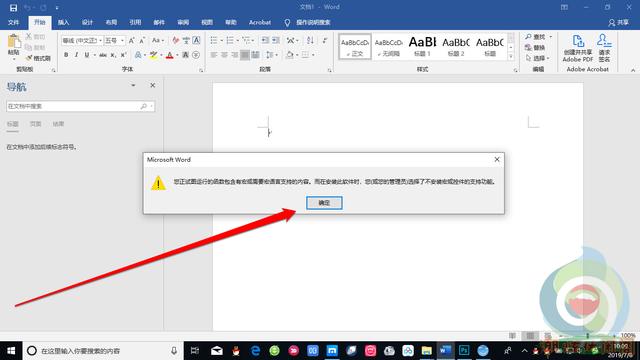Apply the Heading 1 style
The width and height of the screenshot is (640, 360).
coord(422,47)
